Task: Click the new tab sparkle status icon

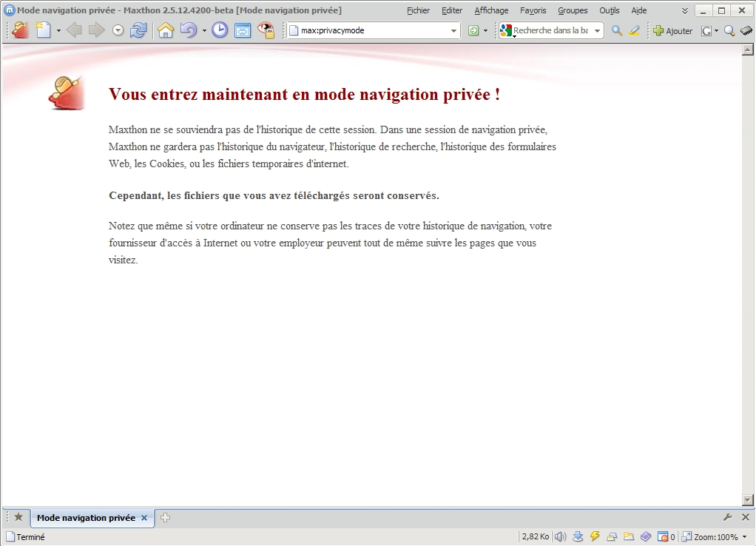Action: coord(629,536)
